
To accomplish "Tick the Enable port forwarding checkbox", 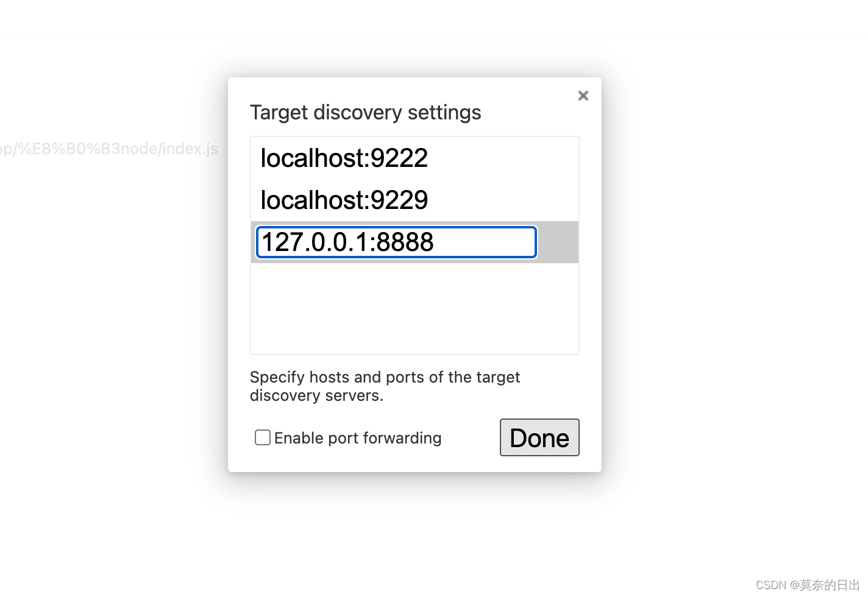I will tap(263, 437).
